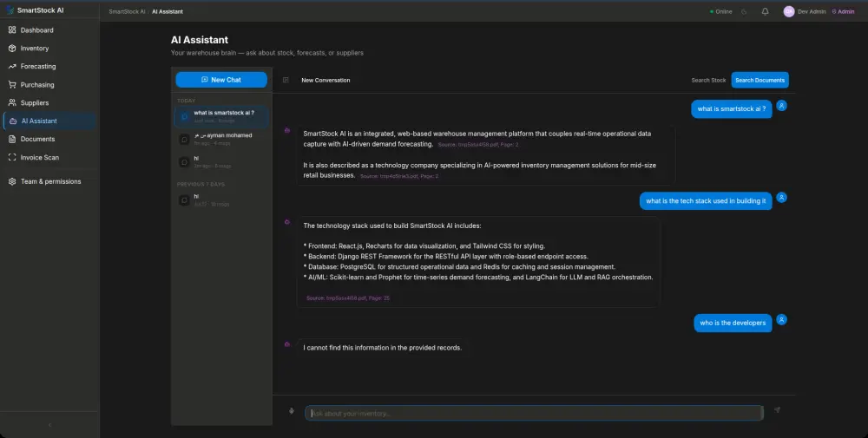Open Team & permissions settings
Screen dimensions: 868x438
point(49,181)
